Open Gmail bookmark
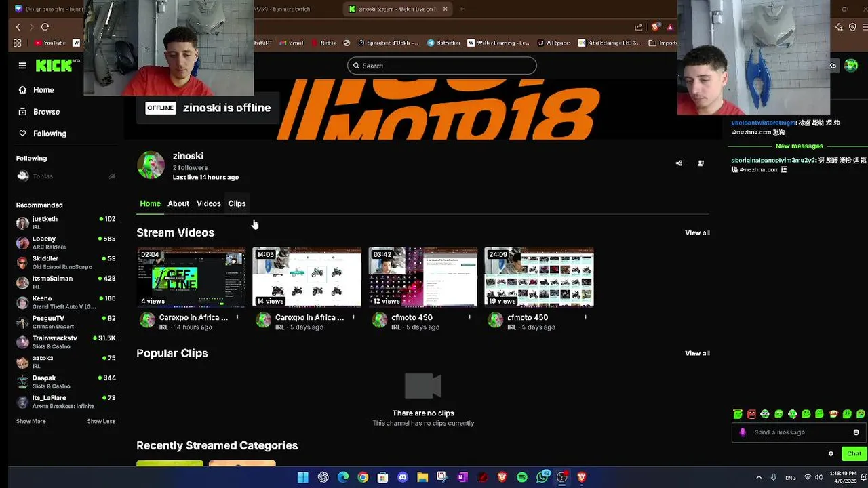This screenshot has height=488, width=868. click(x=290, y=43)
